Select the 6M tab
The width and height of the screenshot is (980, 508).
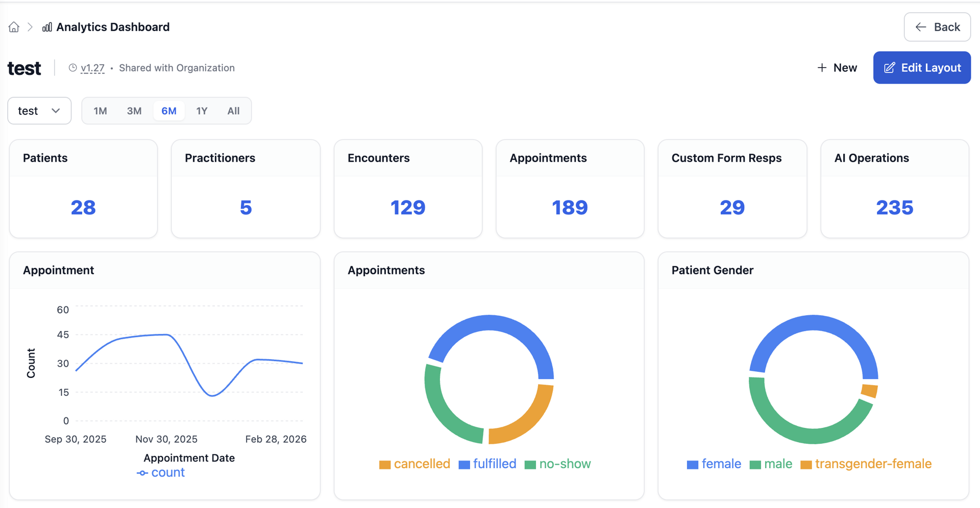pos(168,110)
